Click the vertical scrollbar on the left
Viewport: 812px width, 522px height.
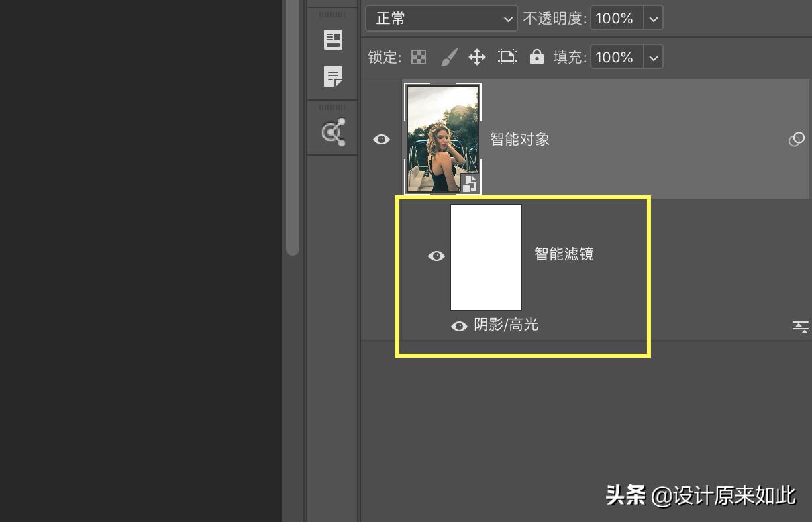coord(293,127)
